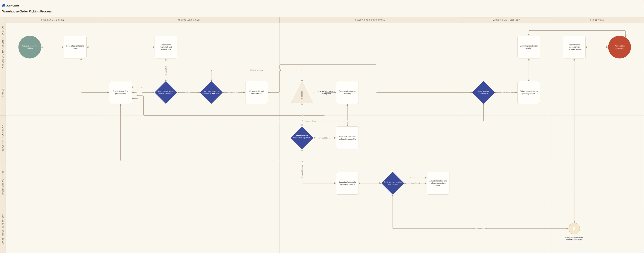
Task: Click the Warehouse Supervisor lane label
Action: click(3, 229)
